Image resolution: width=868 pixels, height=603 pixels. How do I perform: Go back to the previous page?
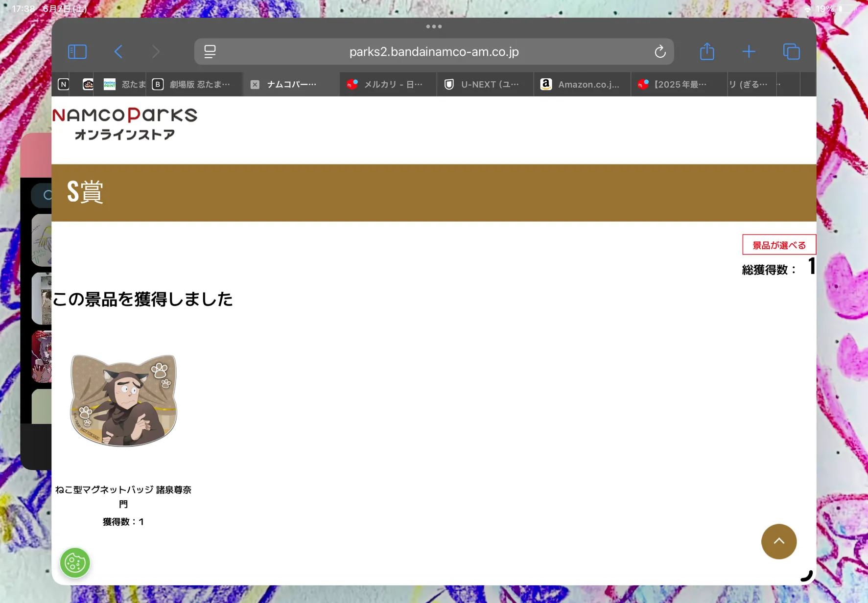(x=118, y=51)
